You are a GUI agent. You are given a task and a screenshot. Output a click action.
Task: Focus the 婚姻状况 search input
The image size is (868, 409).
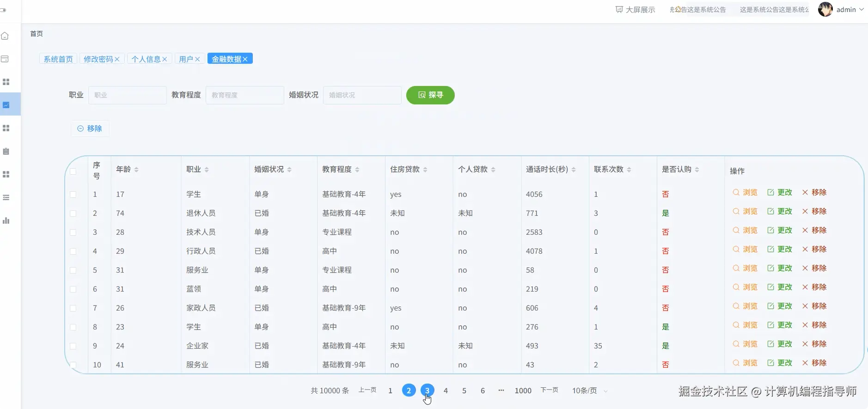[362, 95]
